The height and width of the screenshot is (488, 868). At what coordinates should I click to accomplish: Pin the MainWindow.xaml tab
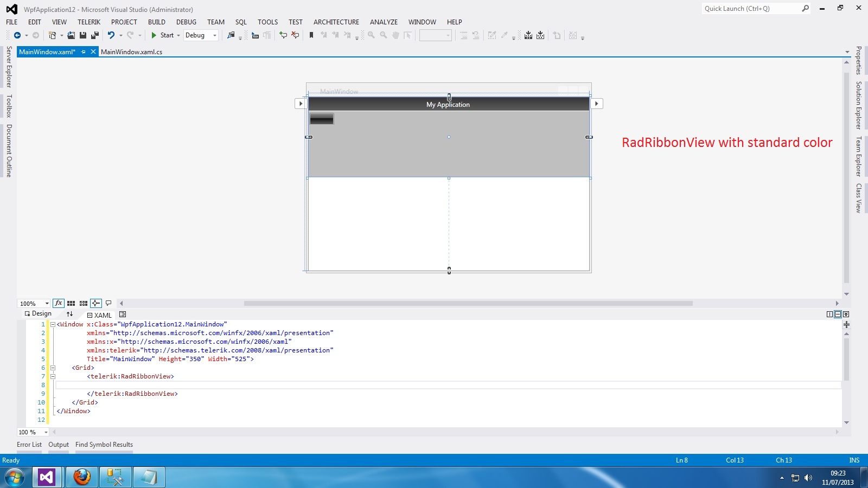click(84, 52)
